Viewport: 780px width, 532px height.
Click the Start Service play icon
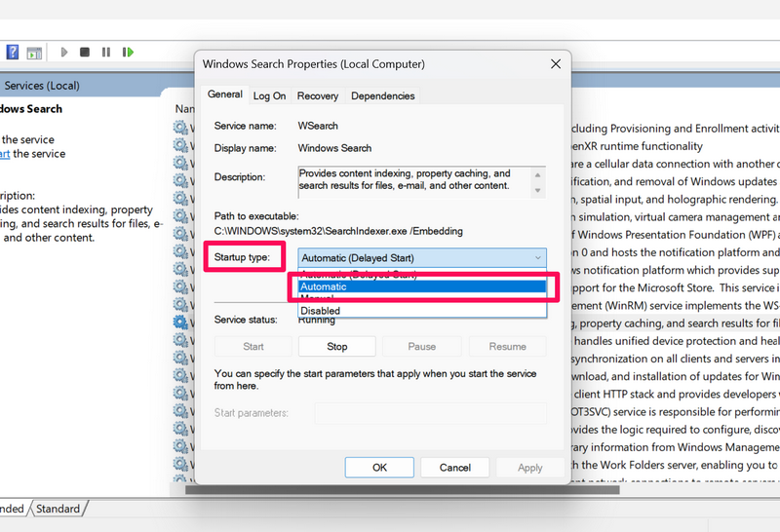point(64,52)
